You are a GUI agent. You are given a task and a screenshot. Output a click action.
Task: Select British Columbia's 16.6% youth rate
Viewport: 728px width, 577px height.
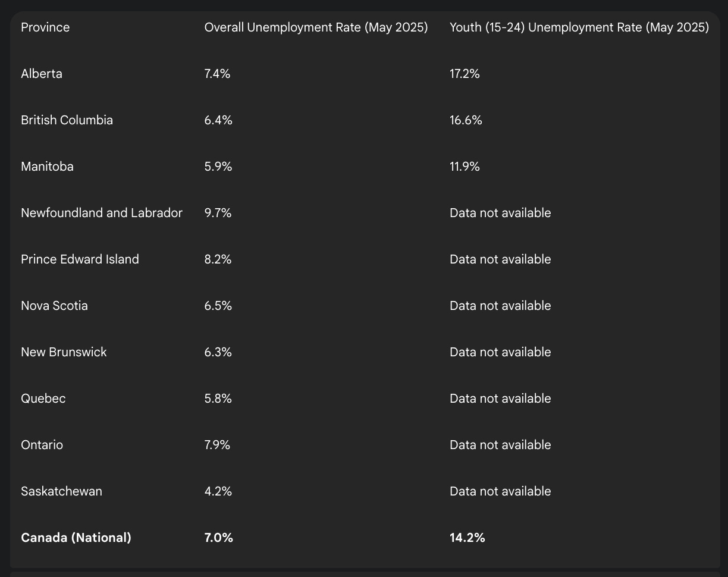tap(466, 120)
